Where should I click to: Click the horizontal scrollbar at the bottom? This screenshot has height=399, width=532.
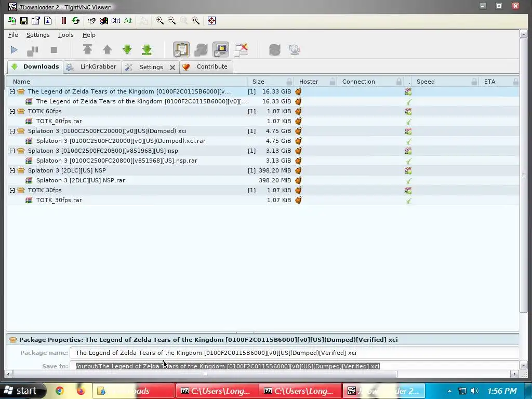coord(205,374)
